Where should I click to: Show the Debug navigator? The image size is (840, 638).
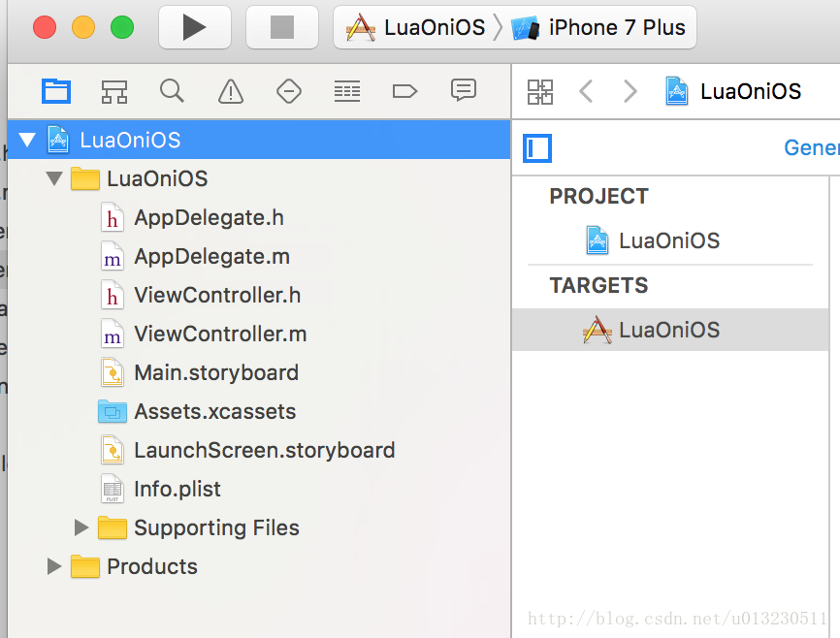[x=346, y=91]
